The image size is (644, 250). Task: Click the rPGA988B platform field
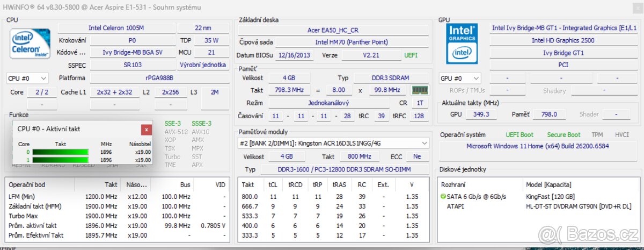159,78
